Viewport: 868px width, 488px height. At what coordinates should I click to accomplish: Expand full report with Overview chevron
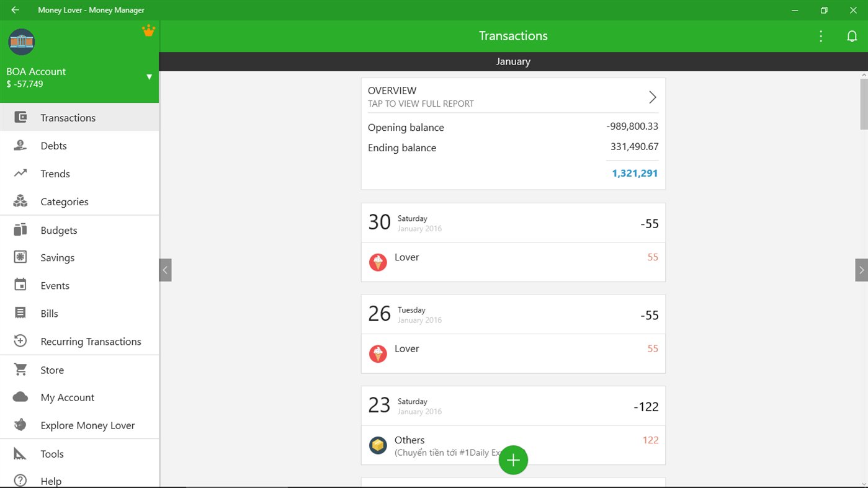pyautogui.click(x=653, y=97)
